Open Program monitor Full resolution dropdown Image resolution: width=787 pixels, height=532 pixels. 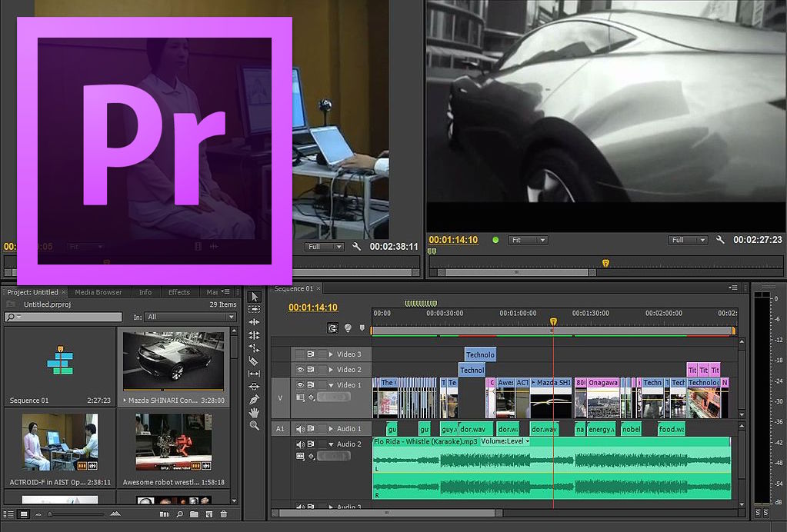(x=688, y=240)
